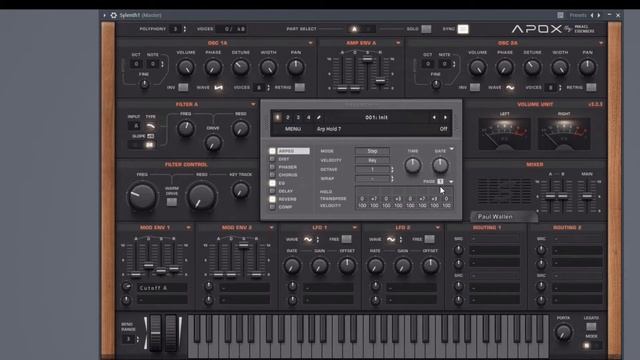Select OSC 2A sine waveform icon
Screen dimensions: 640x360
[510, 87]
